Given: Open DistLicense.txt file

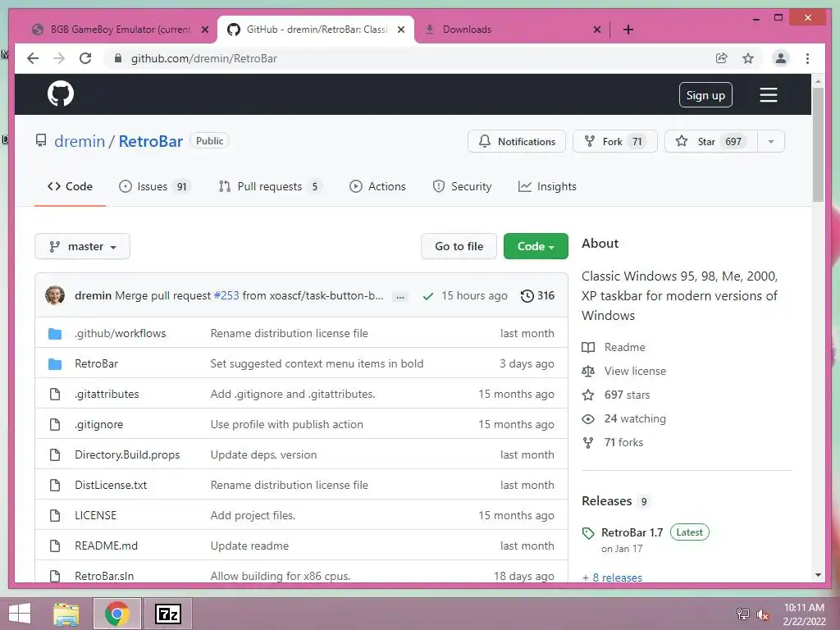Looking at the screenshot, I should [x=111, y=486].
